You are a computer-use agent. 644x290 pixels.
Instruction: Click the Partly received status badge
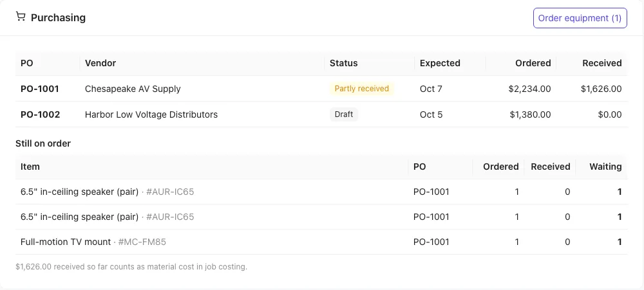(362, 89)
